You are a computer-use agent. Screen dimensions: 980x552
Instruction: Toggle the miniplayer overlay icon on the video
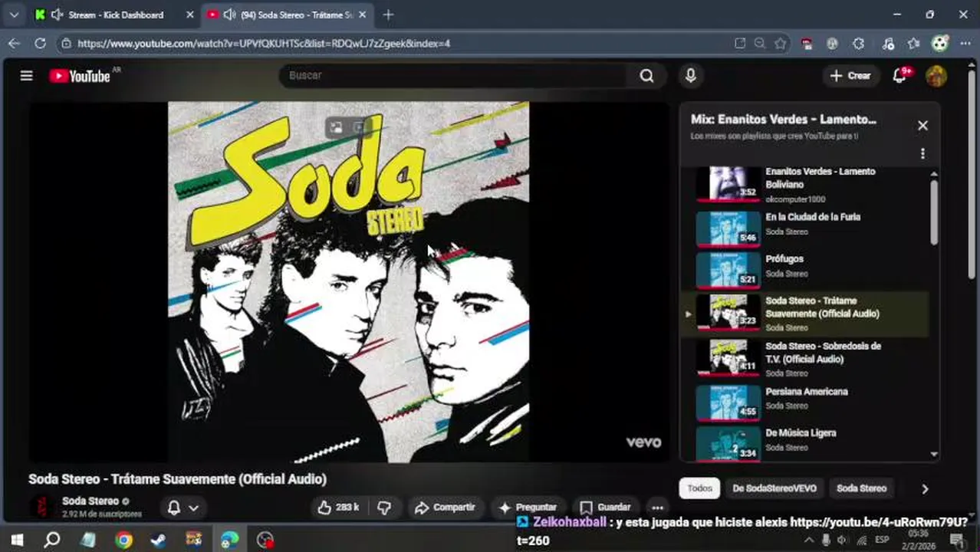(336, 127)
